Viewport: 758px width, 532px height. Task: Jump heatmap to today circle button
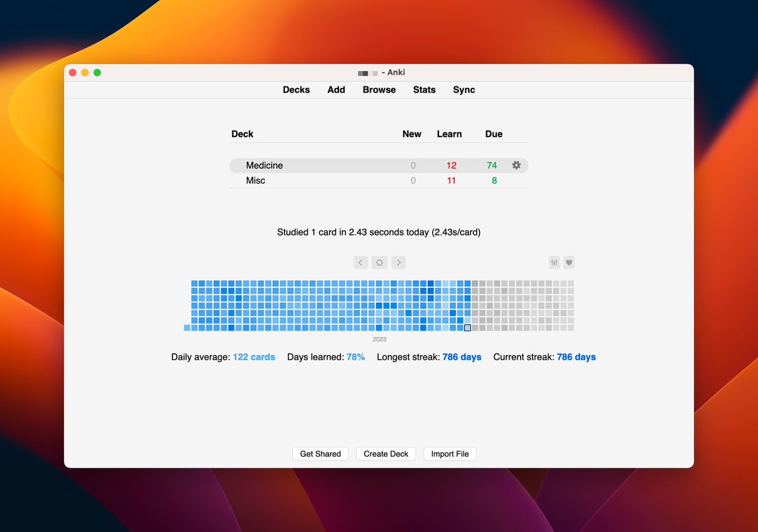pos(380,263)
